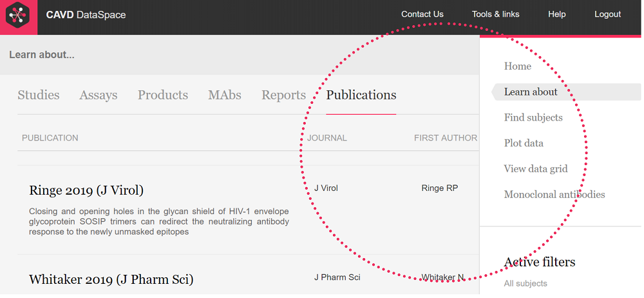
Task: Click the J Virol journal cell
Action: 326,188
